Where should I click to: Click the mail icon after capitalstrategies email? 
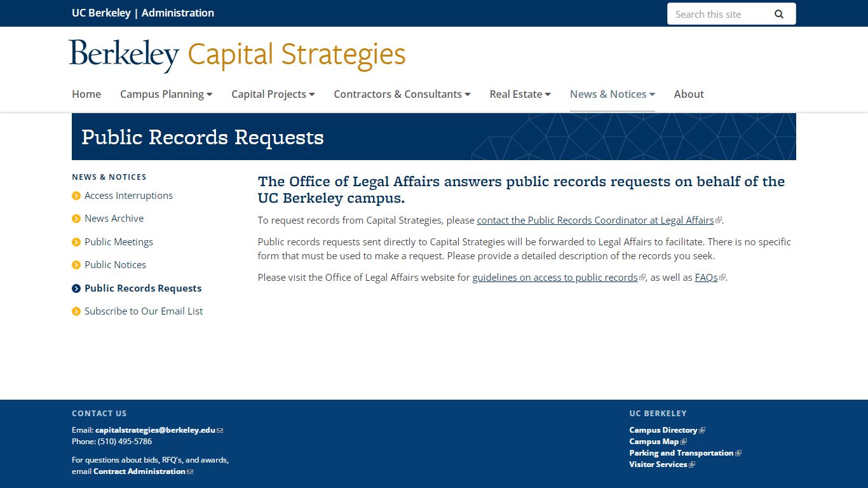[x=220, y=430]
